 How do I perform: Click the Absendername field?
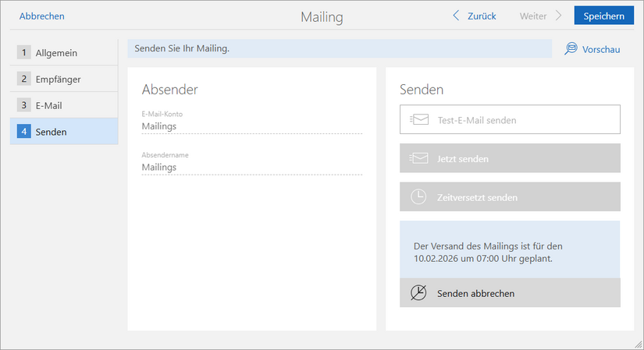251,167
